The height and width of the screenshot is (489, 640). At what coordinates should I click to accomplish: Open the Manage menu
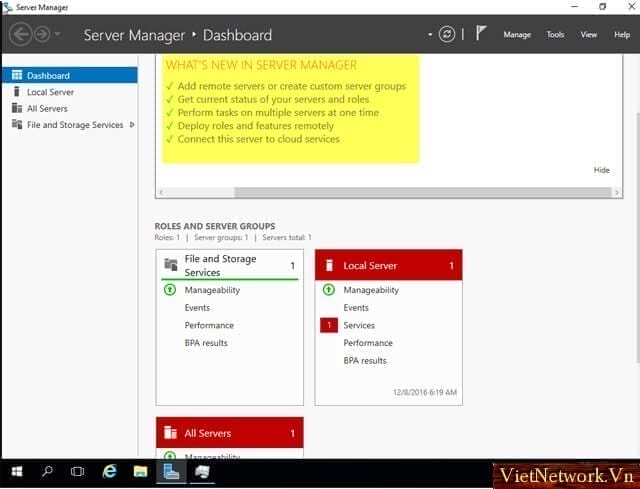pos(517,35)
